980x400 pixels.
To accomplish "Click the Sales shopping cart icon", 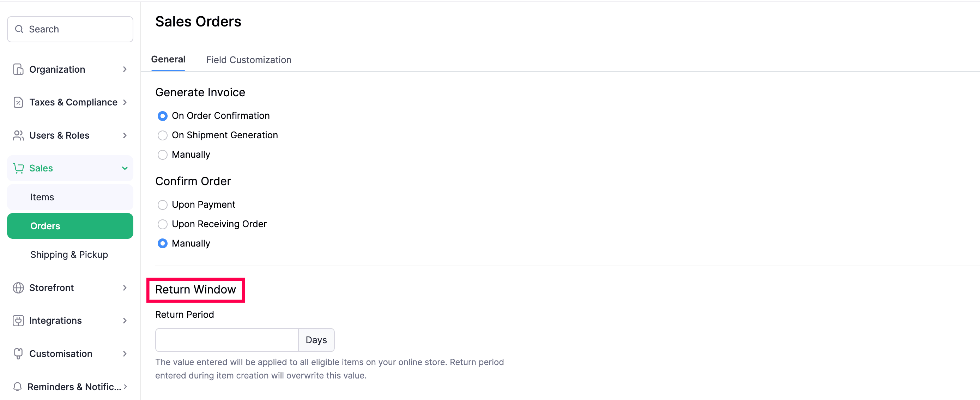I will pyautogui.click(x=18, y=168).
